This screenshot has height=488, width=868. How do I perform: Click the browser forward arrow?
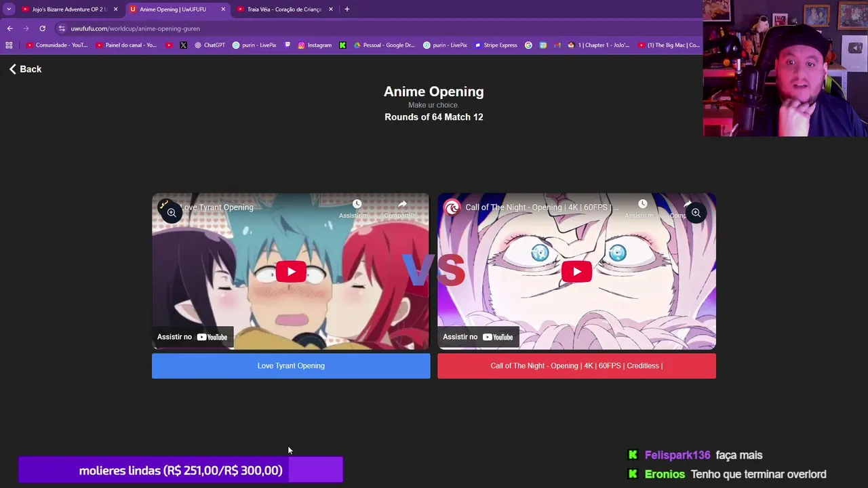[x=26, y=28]
